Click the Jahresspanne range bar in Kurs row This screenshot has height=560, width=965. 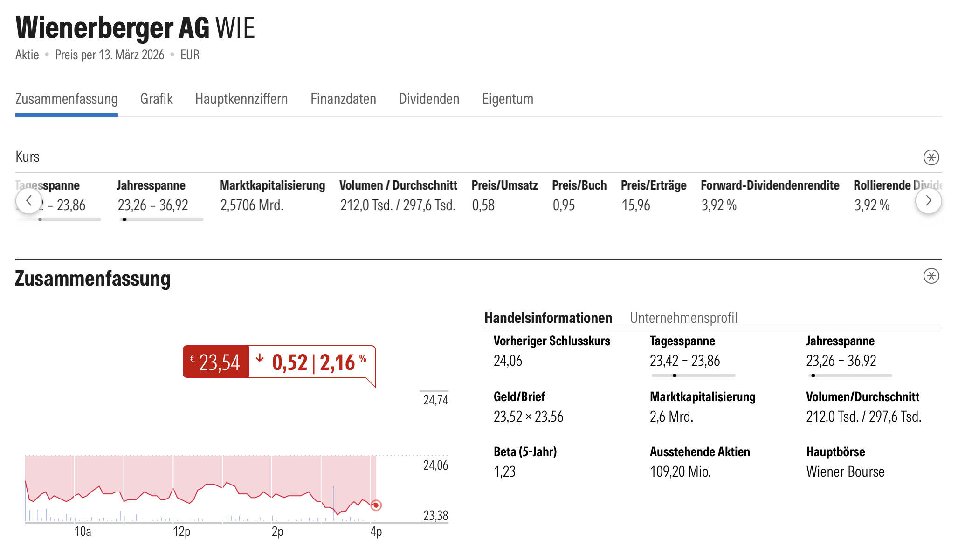[x=161, y=219]
